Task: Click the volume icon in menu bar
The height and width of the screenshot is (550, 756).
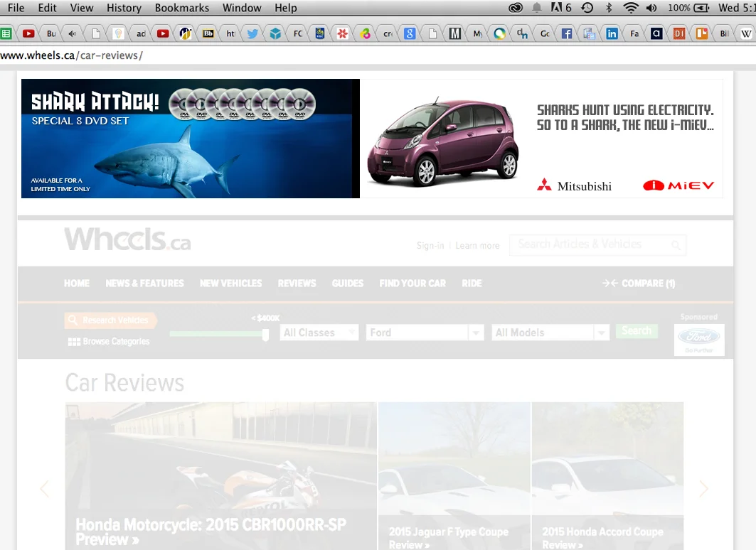Action: pyautogui.click(x=651, y=8)
